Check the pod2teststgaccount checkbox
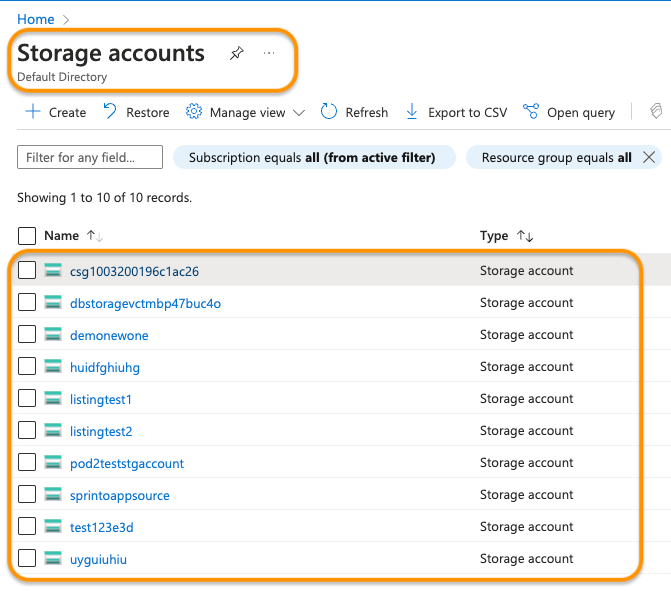The image size is (671, 591). (27, 463)
